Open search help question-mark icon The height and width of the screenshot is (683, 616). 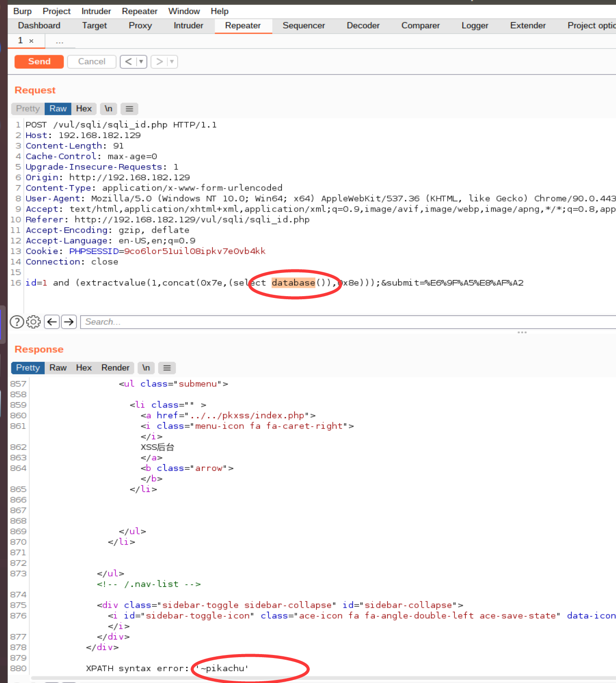coord(17,322)
